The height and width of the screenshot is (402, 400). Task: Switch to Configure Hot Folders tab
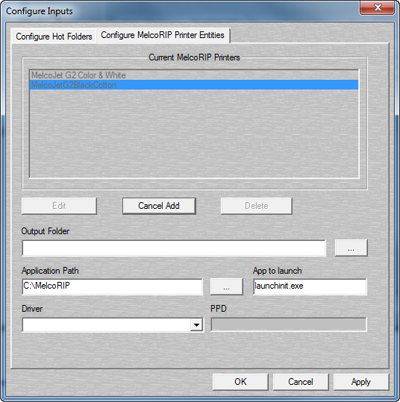(x=54, y=36)
